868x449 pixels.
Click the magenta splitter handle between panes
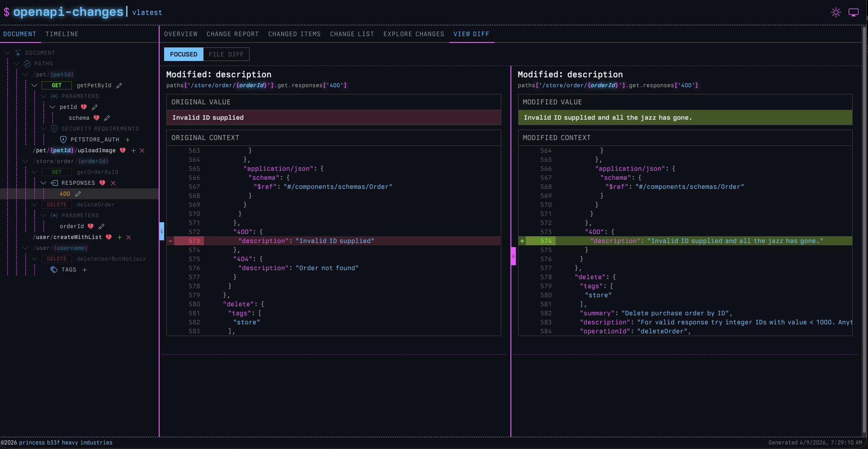(x=513, y=256)
